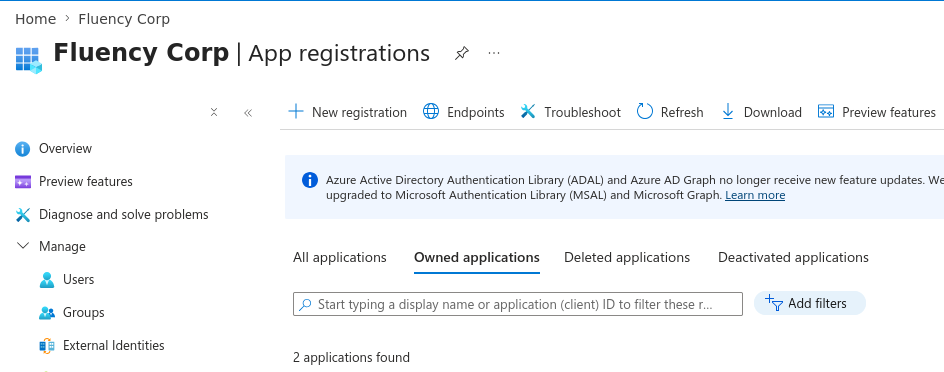Follow the Learn more link
944x372 pixels.
(x=755, y=195)
